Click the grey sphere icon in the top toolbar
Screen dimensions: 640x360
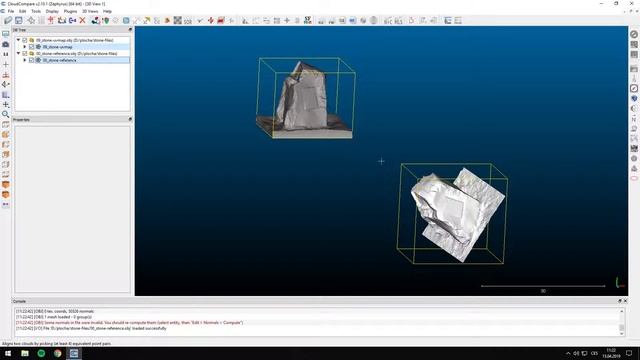pos(373,20)
